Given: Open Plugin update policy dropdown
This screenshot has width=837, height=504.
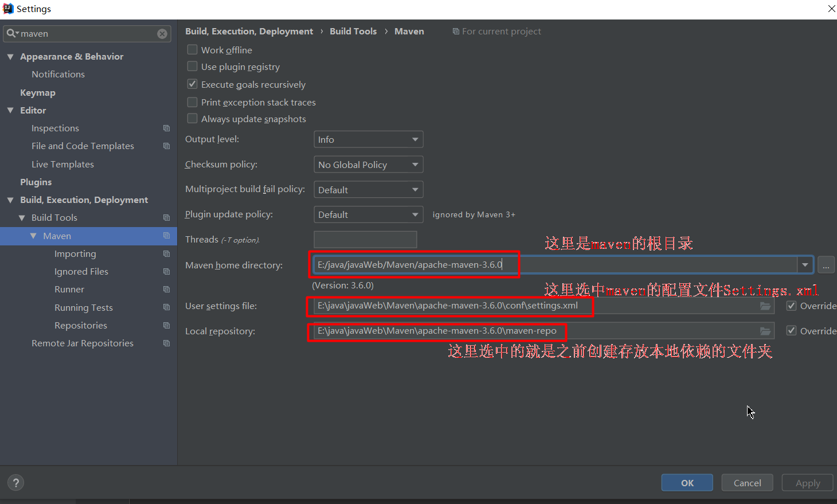Looking at the screenshot, I should (x=369, y=214).
